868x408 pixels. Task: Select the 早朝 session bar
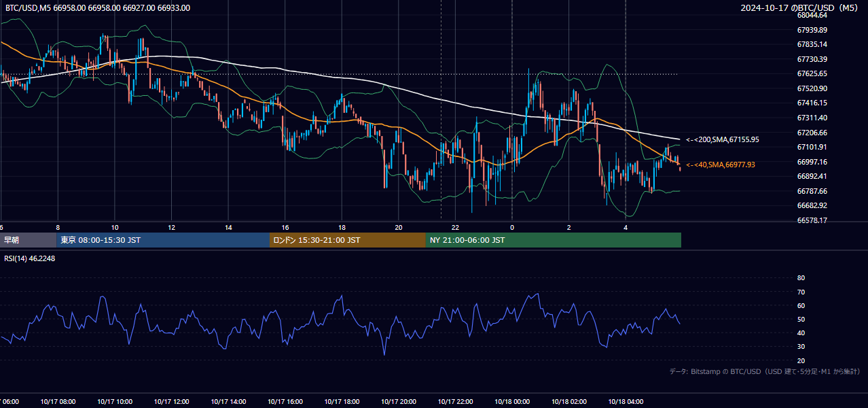[x=29, y=240]
